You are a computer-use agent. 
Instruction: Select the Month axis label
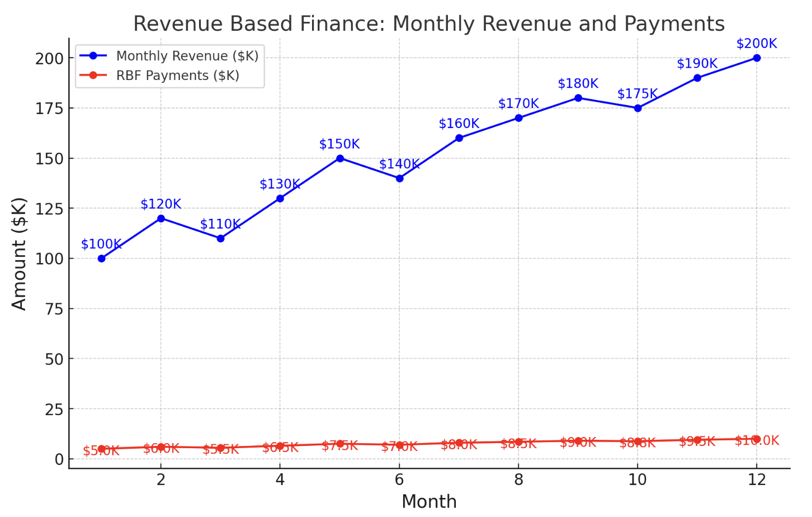click(430, 501)
